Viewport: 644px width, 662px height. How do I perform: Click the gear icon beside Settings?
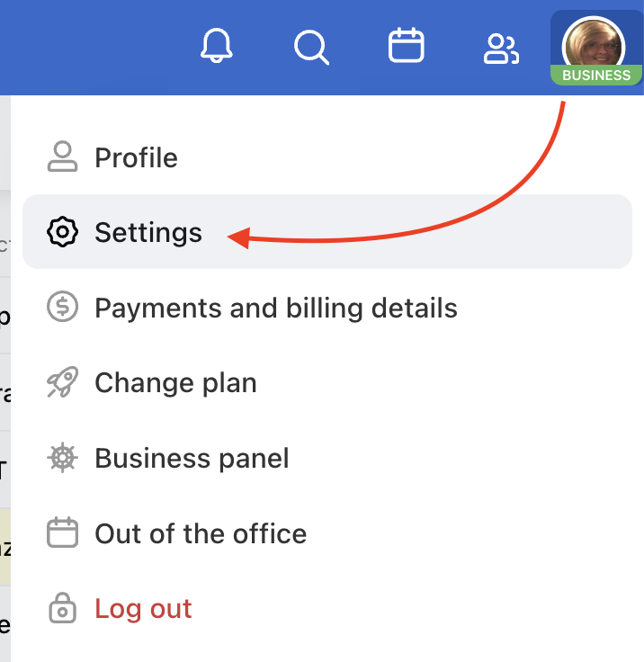click(x=62, y=233)
